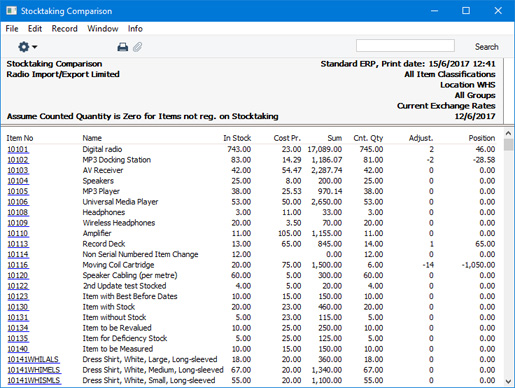Open item link 10113

pyautogui.click(x=18, y=244)
